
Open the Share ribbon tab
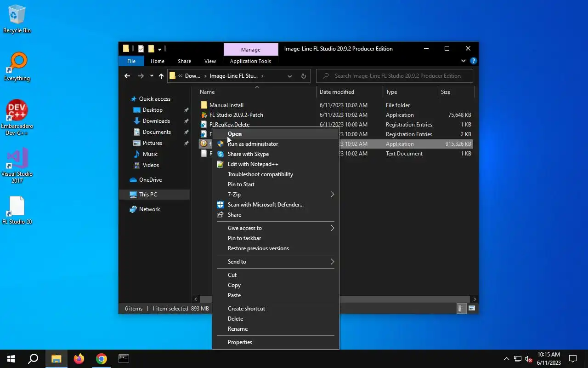coord(184,61)
